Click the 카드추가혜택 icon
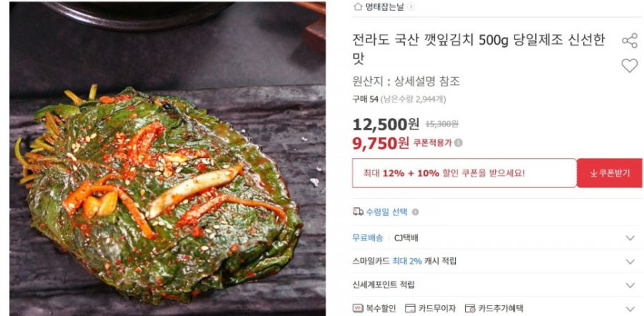 click(x=470, y=308)
